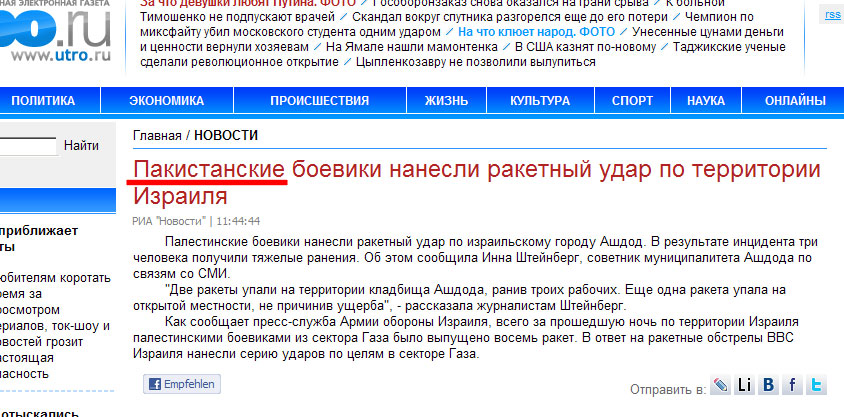Open headline 'Скандал вокруг спутника'

coord(511,17)
